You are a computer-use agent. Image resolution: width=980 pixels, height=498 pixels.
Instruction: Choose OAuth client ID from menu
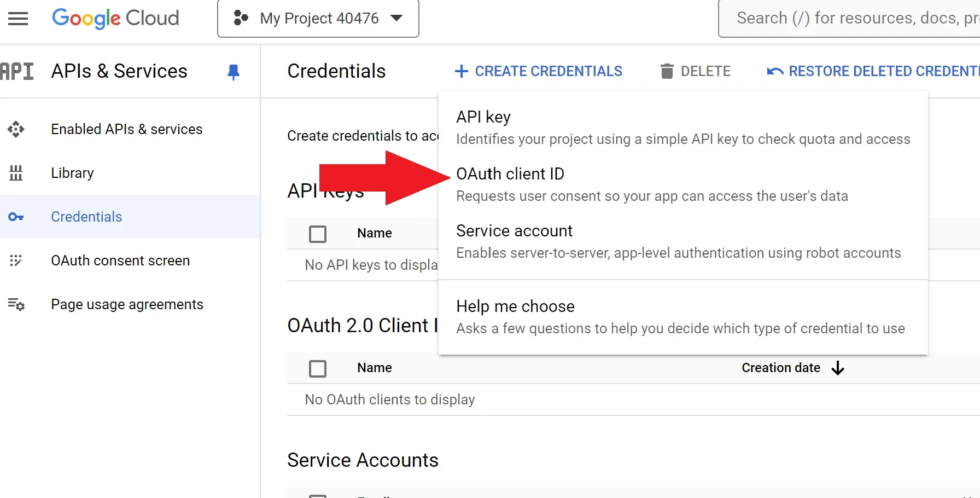[x=510, y=174]
